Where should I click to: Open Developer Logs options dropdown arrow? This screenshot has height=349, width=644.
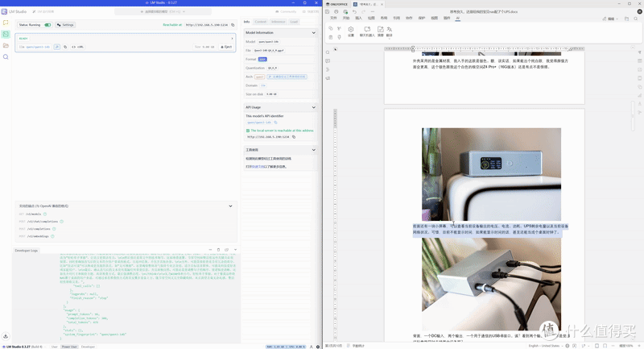(x=235, y=250)
